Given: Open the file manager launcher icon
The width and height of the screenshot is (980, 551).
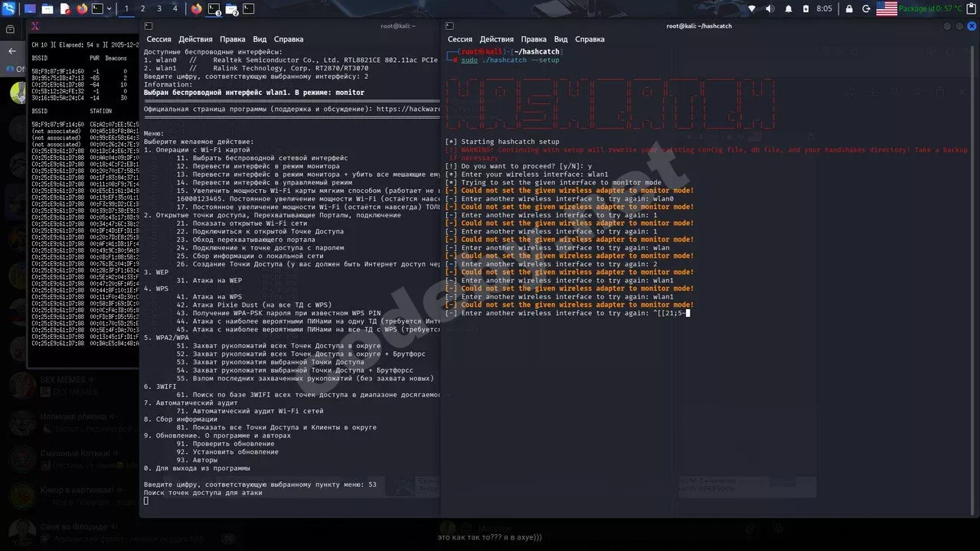Looking at the screenshot, I should click(x=47, y=9).
